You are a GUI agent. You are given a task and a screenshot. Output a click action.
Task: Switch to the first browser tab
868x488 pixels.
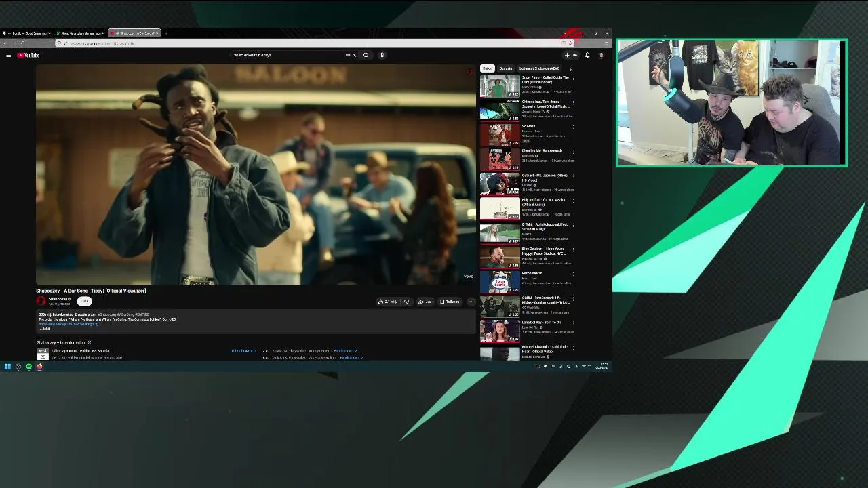pyautogui.click(x=27, y=33)
